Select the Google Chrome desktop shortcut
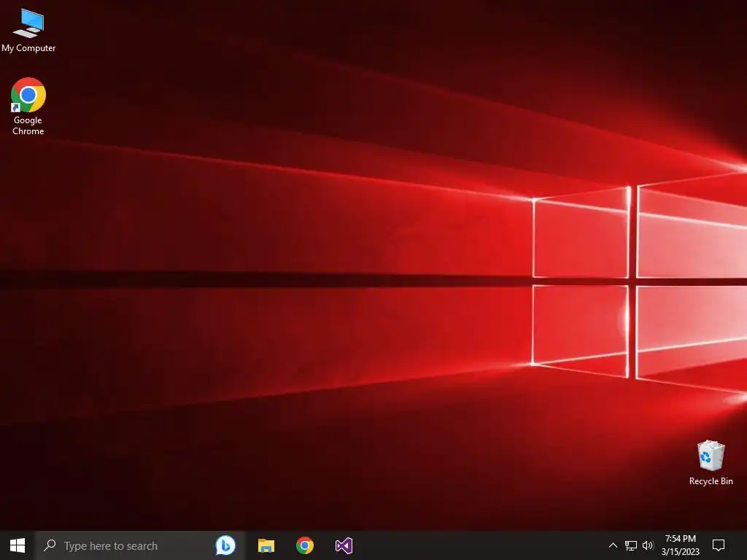Image resolution: width=747 pixels, height=560 pixels. (x=28, y=106)
